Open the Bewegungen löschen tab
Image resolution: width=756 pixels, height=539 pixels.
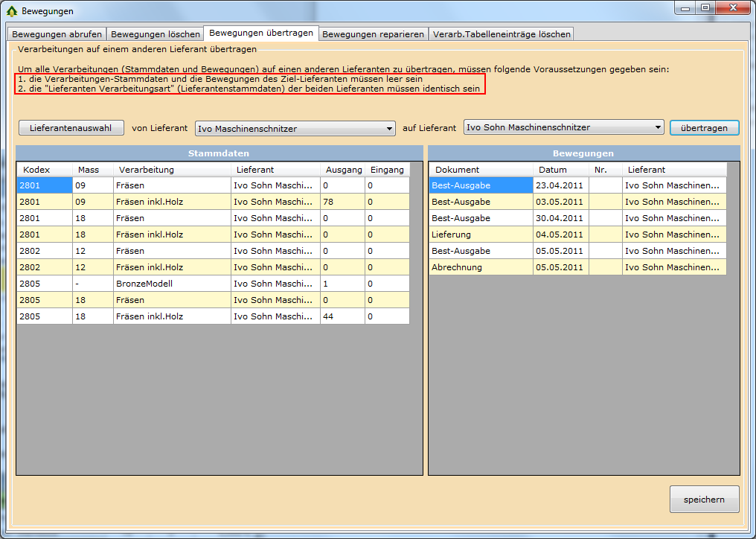[155, 34]
